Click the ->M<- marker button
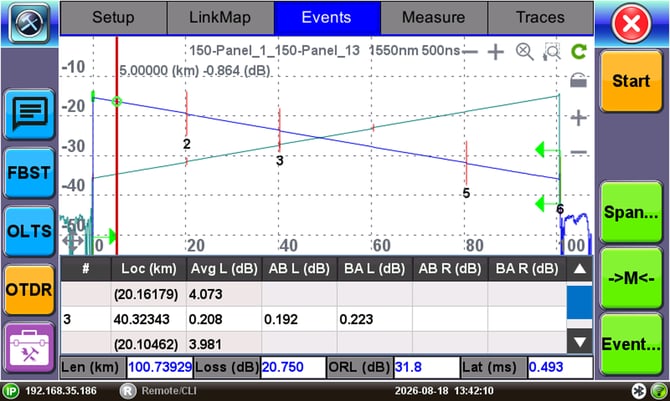Viewport: 670px width, 401px height. pyautogui.click(x=631, y=278)
